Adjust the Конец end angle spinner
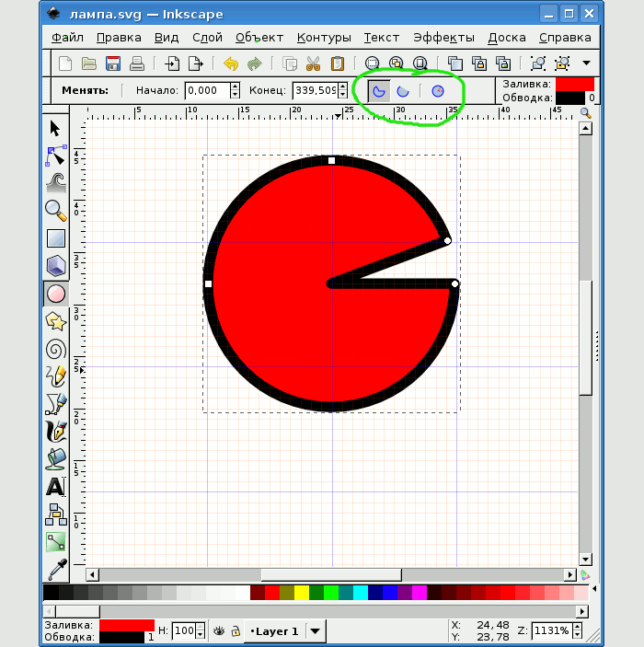Viewport: 644px width, 647px height. tap(343, 90)
